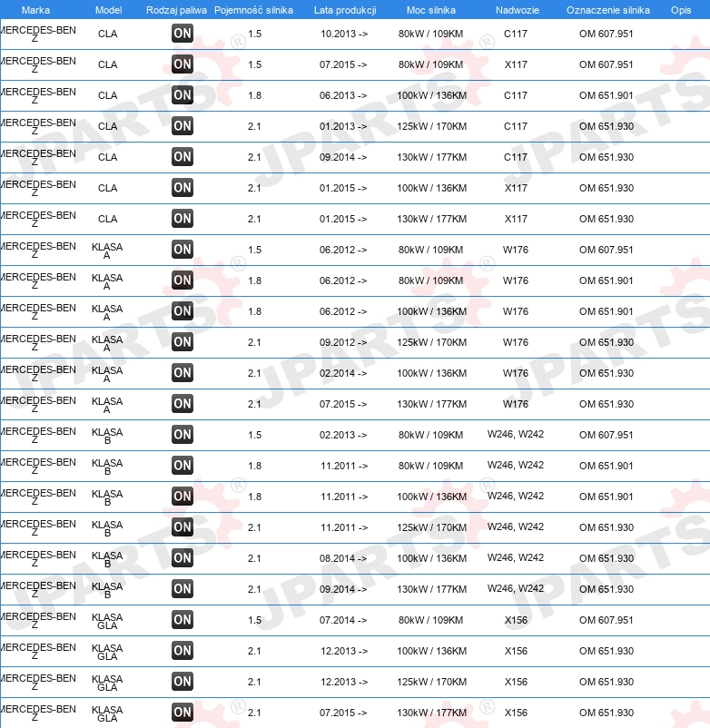Click the ON badge in the CLA X117 130kW row

182,219
